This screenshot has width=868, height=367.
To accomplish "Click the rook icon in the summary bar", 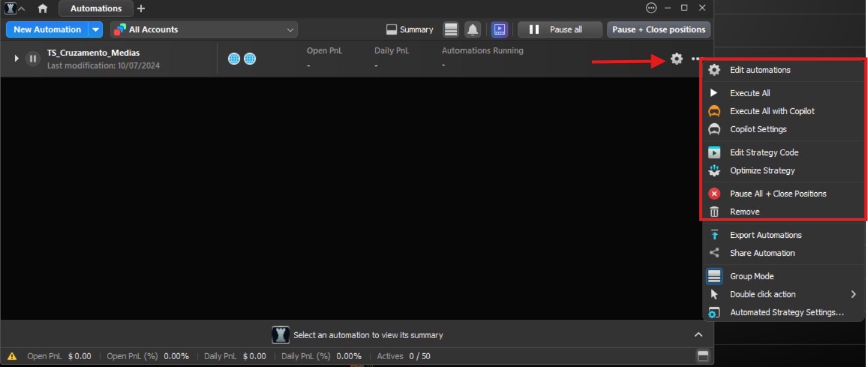I will pyautogui.click(x=280, y=335).
